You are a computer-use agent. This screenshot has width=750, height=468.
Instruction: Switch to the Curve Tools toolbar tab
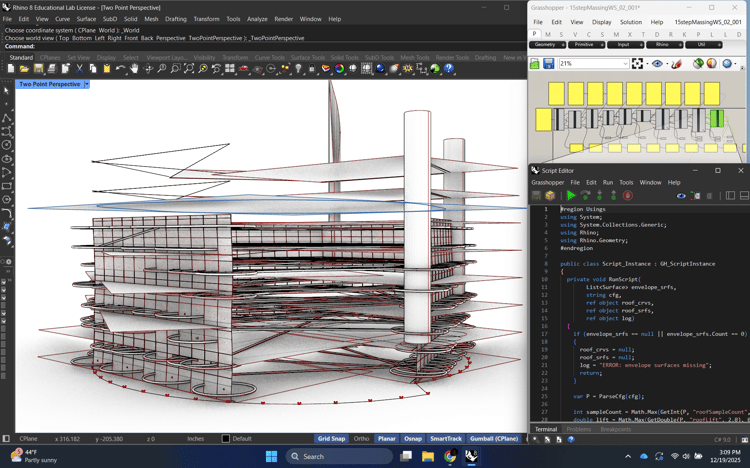pyautogui.click(x=269, y=58)
